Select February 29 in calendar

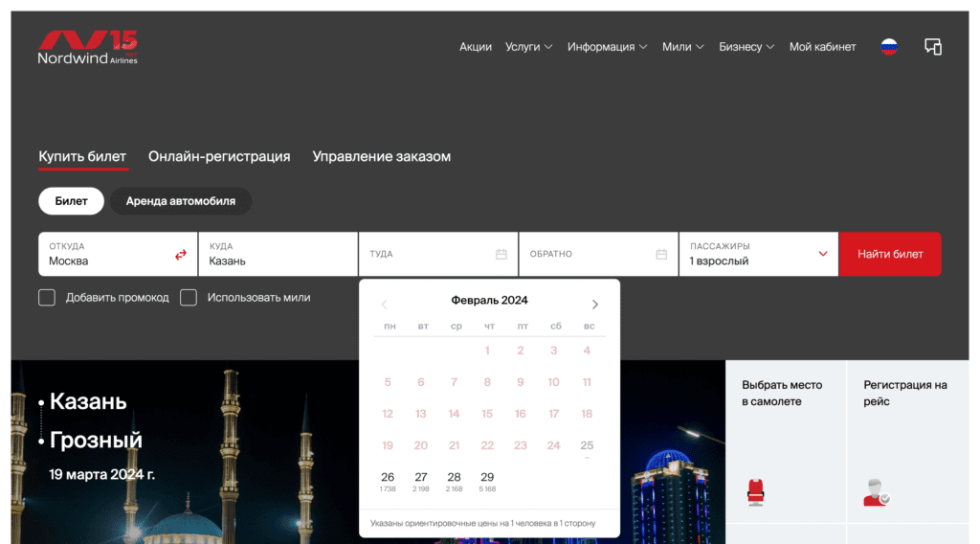point(487,482)
